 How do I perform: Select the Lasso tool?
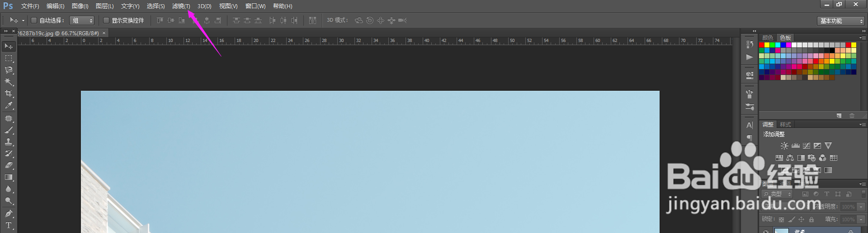[9, 70]
